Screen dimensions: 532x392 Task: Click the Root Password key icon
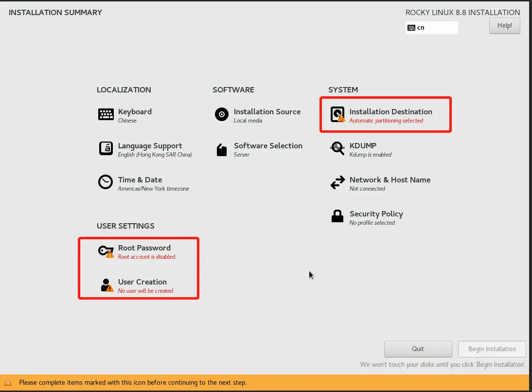coord(106,251)
